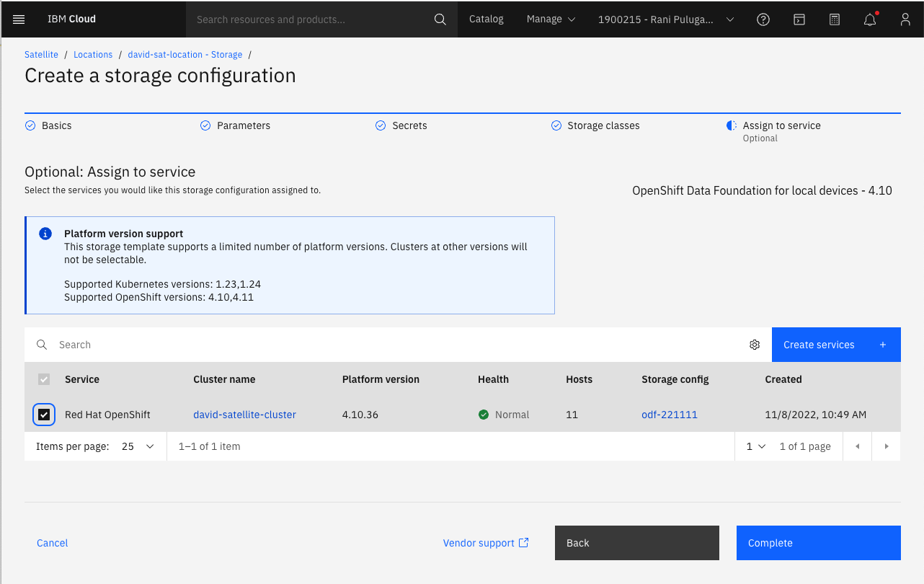The height and width of the screenshot is (584, 924).
Task: Open the help question mark icon
Action: (763, 19)
